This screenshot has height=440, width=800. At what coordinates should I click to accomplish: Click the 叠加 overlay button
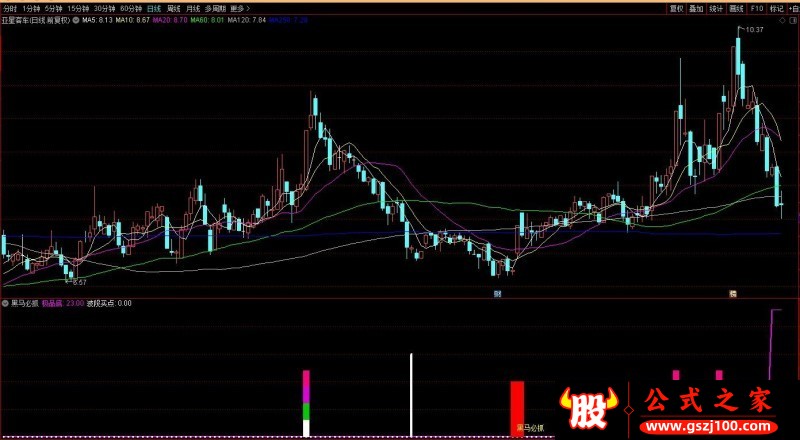[x=696, y=8]
